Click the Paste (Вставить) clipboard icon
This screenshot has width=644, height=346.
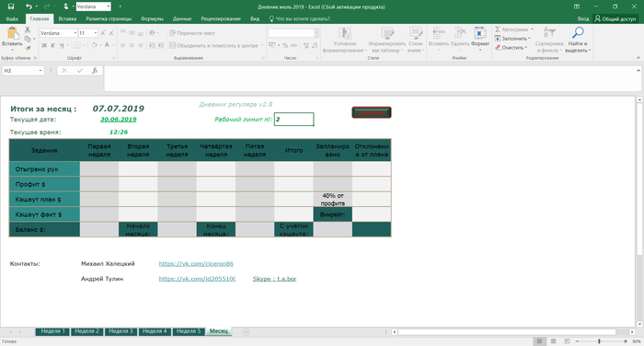coord(12,34)
